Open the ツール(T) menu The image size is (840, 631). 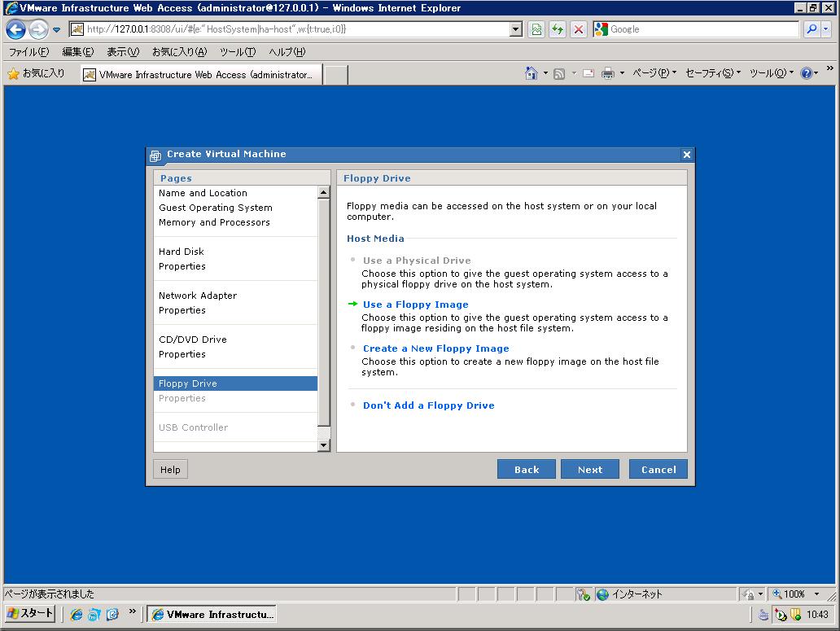click(238, 52)
